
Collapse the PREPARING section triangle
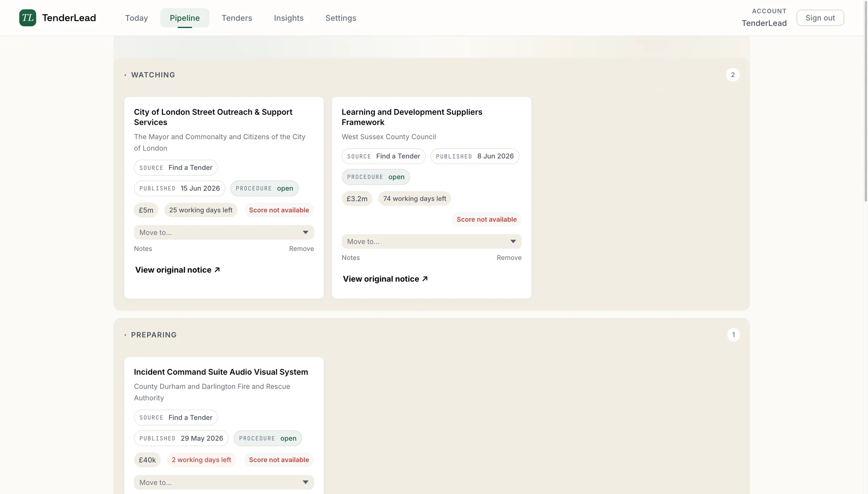pos(125,335)
